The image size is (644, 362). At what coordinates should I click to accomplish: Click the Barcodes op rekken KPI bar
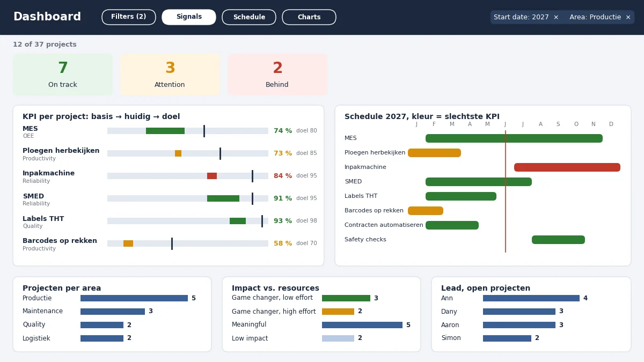(x=188, y=243)
